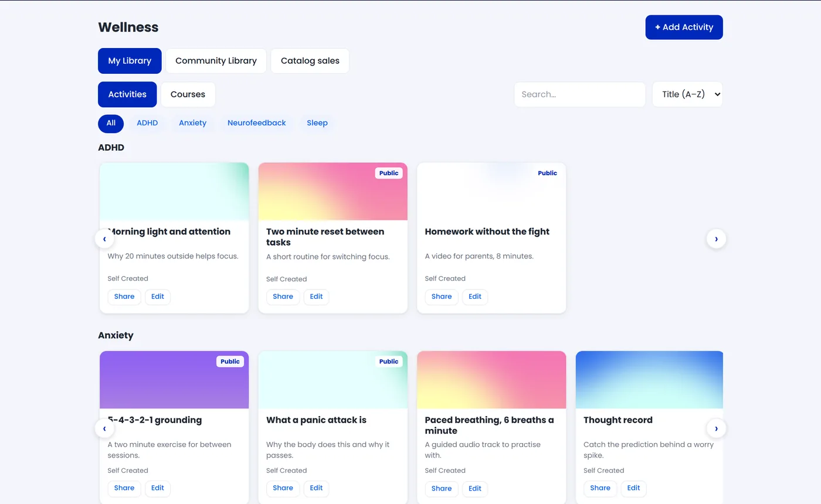The width and height of the screenshot is (821, 504).
Task: Click the Anxiety section heading
Action: pyautogui.click(x=116, y=336)
